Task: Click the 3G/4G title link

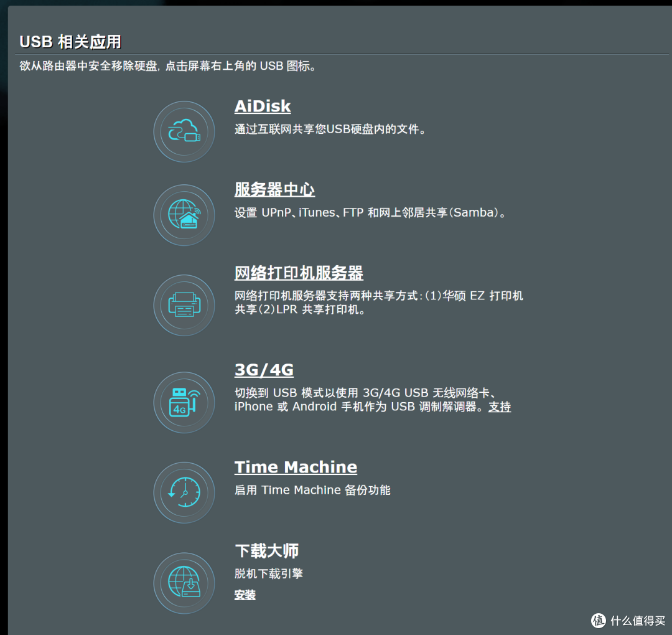Action: [x=264, y=370]
